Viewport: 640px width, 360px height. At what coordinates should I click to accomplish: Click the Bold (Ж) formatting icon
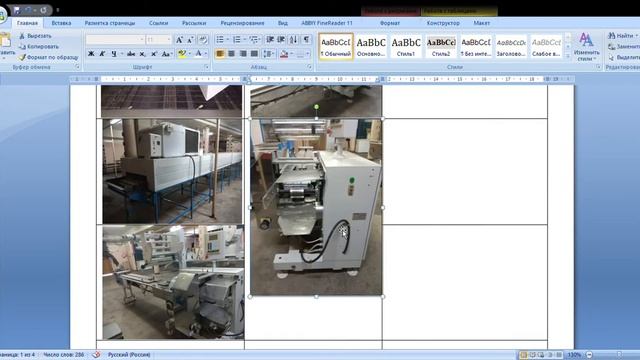point(91,53)
